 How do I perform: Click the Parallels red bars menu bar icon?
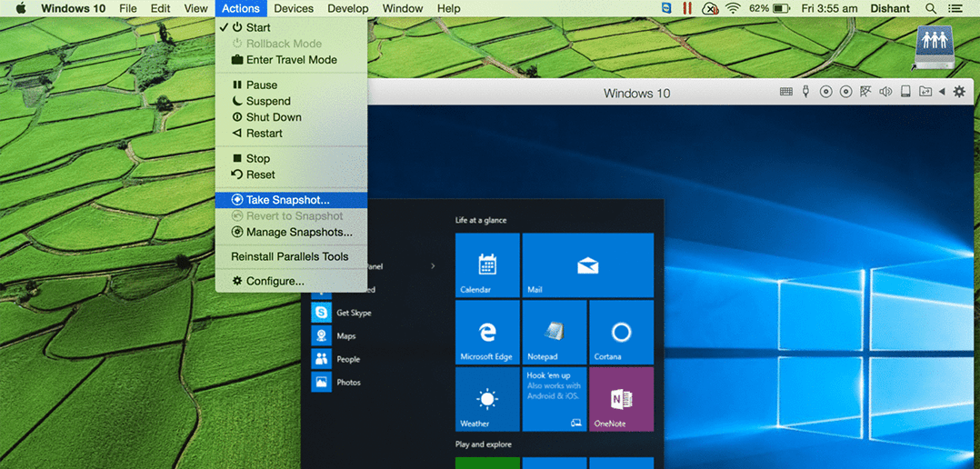click(687, 8)
